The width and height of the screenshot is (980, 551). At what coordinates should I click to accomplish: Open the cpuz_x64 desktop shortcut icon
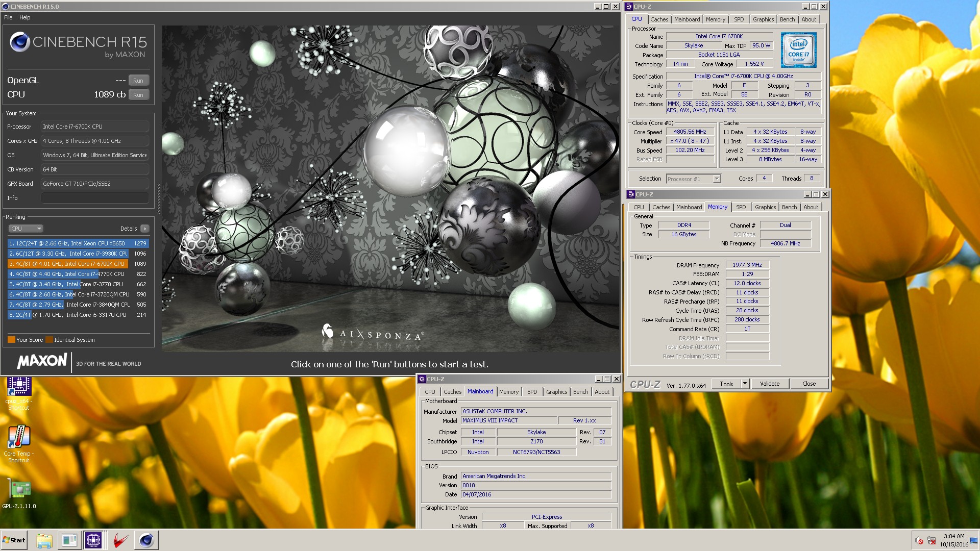click(x=19, y=387)
